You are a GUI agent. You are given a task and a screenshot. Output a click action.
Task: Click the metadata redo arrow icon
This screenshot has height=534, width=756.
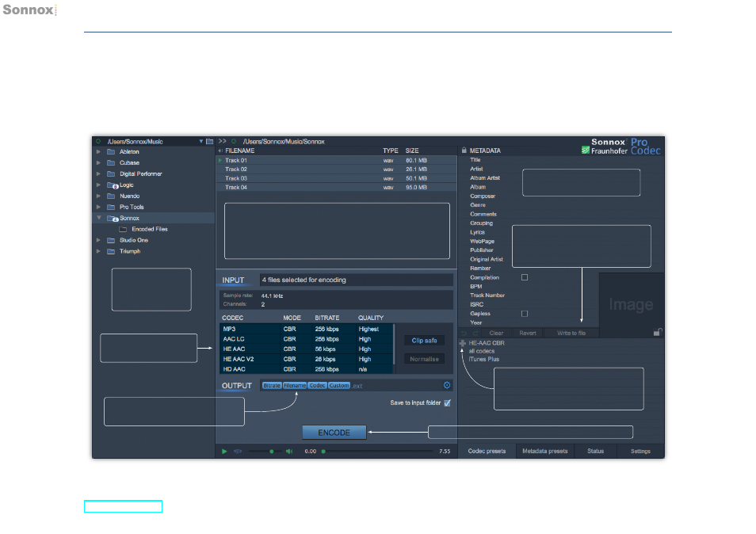(x=475, y=333)
